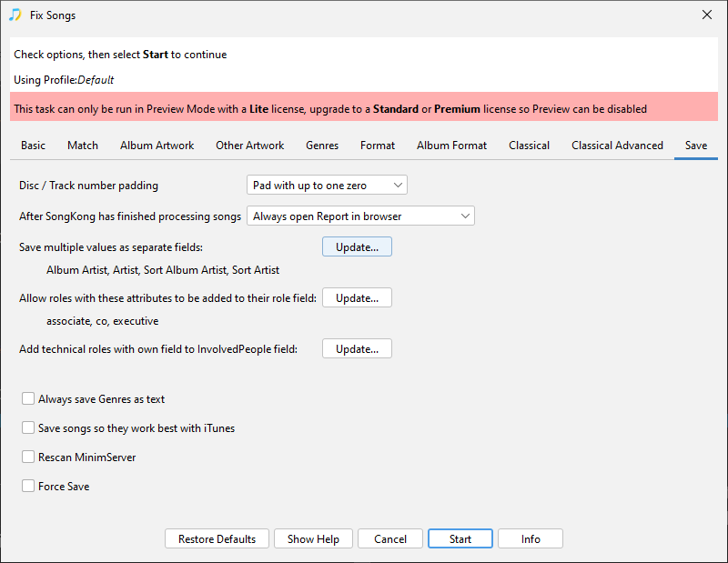Update technical roles for InvolvedPeople field
This screenshot has height=563, width=728.
(357, 349)
